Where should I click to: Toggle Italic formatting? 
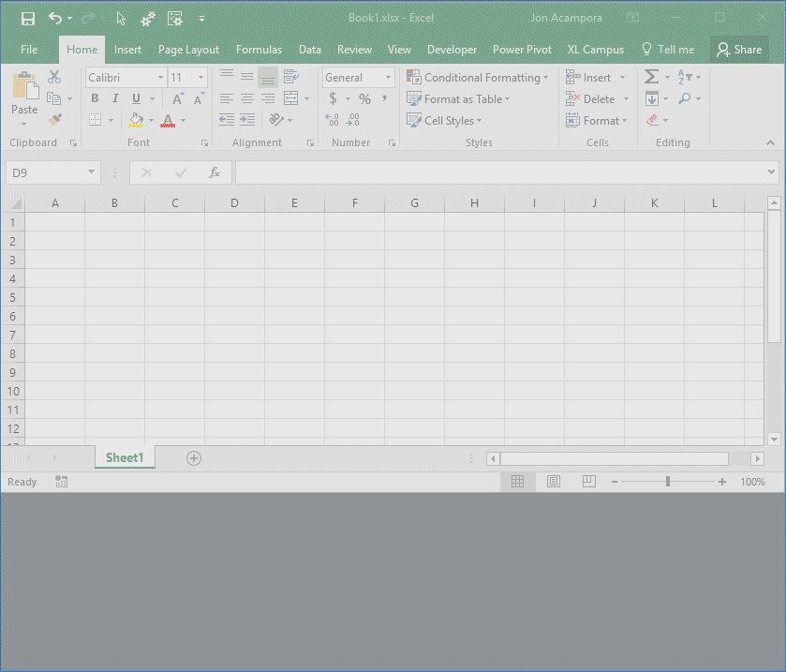tap(115, 98)
